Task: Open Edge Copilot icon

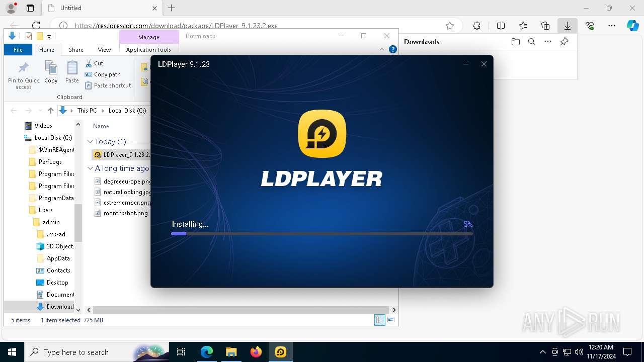Action: (x=632, y=26)
